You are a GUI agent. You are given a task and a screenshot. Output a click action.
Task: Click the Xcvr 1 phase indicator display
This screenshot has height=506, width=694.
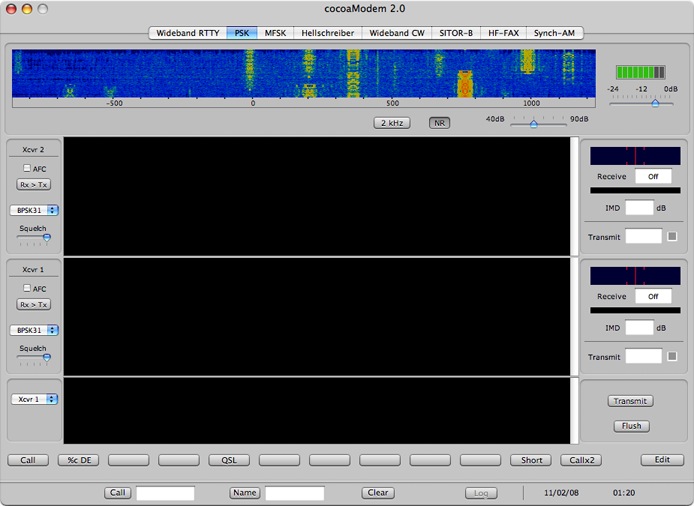click(635, 276)
